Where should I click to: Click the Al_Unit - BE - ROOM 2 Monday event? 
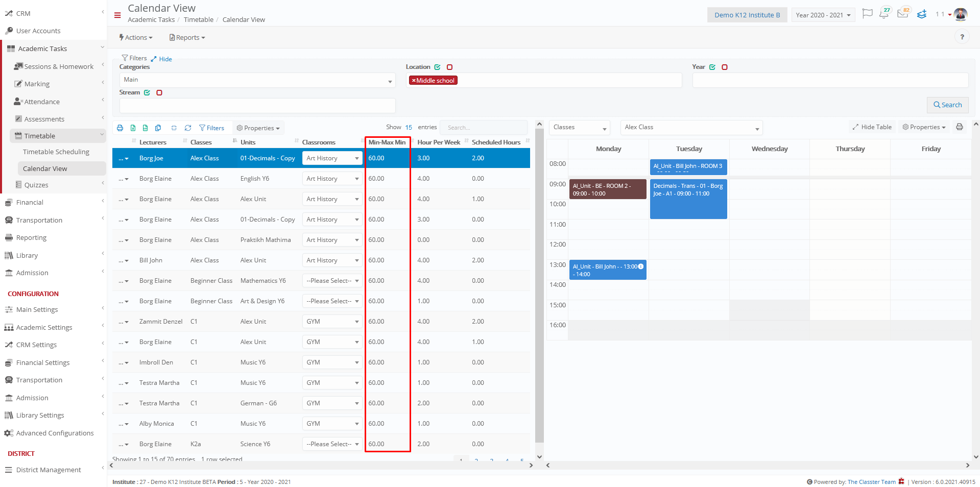[608, 189]
